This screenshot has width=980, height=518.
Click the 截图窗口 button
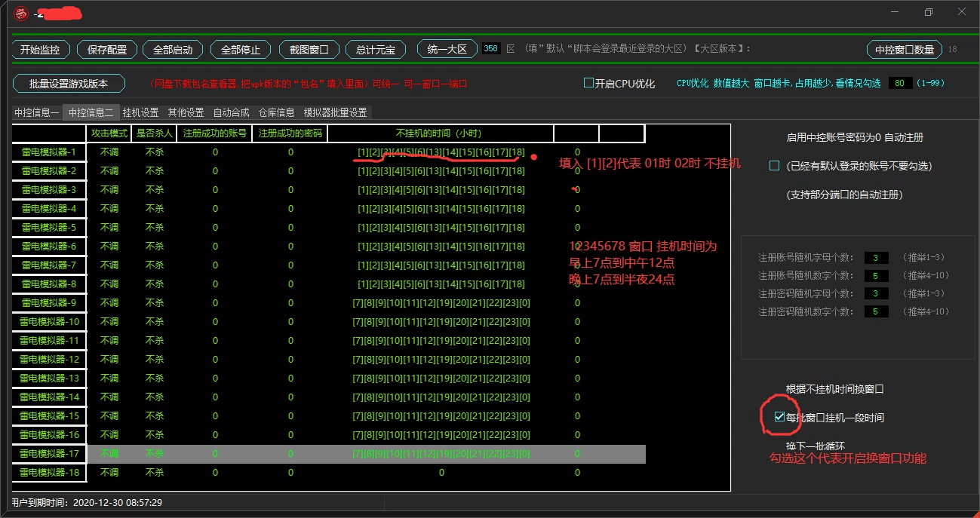[304, 50]
